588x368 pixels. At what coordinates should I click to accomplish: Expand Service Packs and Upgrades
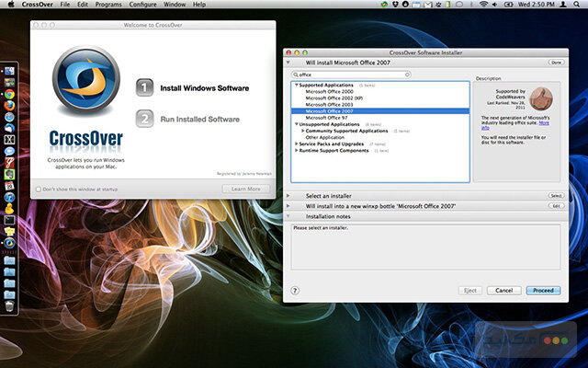tap(296, 144)
